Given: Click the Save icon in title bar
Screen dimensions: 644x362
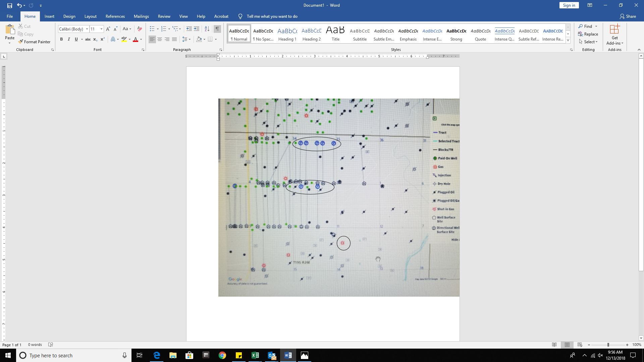Looking at the screenshot, I should pos(10,5).
